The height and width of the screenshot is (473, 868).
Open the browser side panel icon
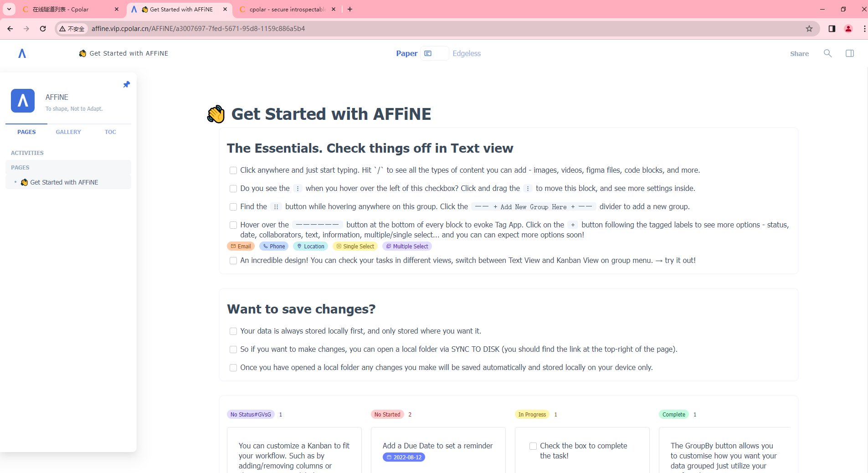(832, 29)
